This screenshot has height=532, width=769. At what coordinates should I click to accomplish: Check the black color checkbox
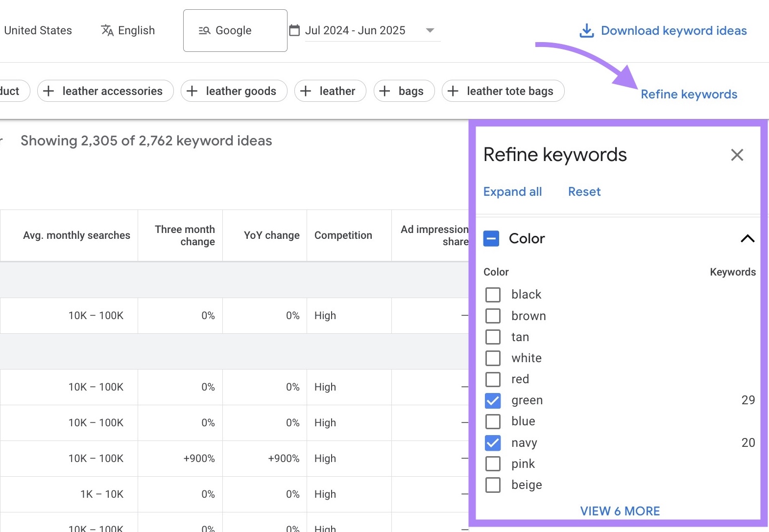click(x=493, y=295)
